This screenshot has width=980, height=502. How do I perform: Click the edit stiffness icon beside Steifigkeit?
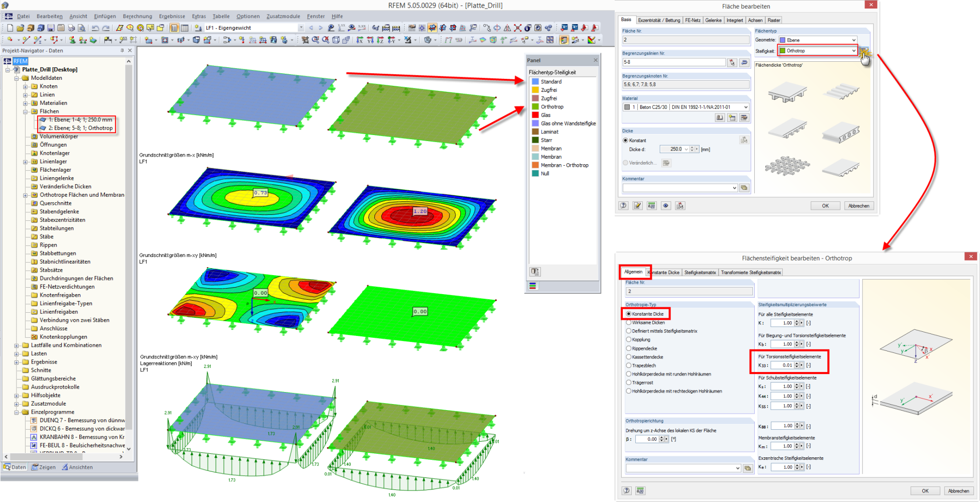[863, 50]
